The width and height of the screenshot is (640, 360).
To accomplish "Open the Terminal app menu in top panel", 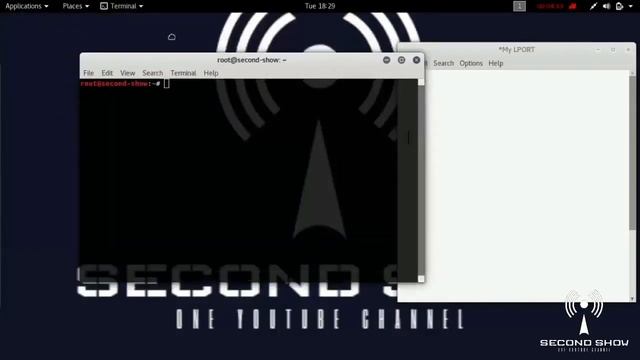I will pos(122,6).
